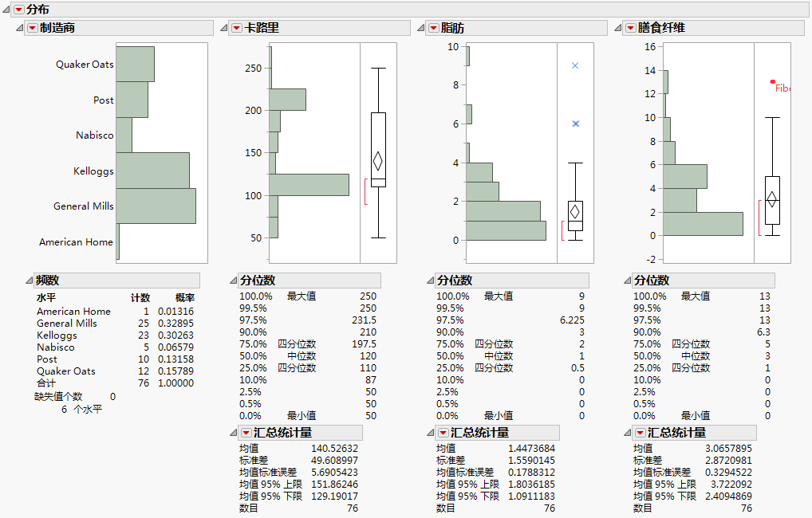
Task: Click the 卡路里 mean value 140.52632
Action: (334, 449)
